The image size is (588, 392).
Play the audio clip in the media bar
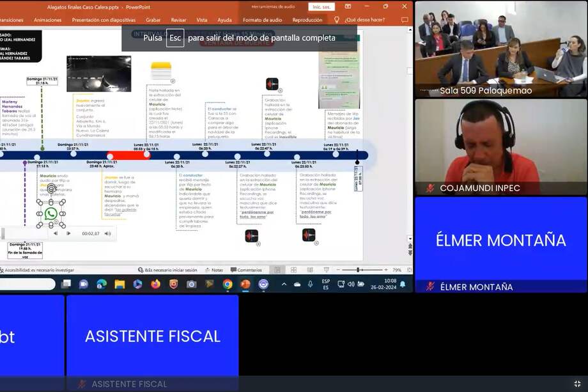(x=68, y=233)
